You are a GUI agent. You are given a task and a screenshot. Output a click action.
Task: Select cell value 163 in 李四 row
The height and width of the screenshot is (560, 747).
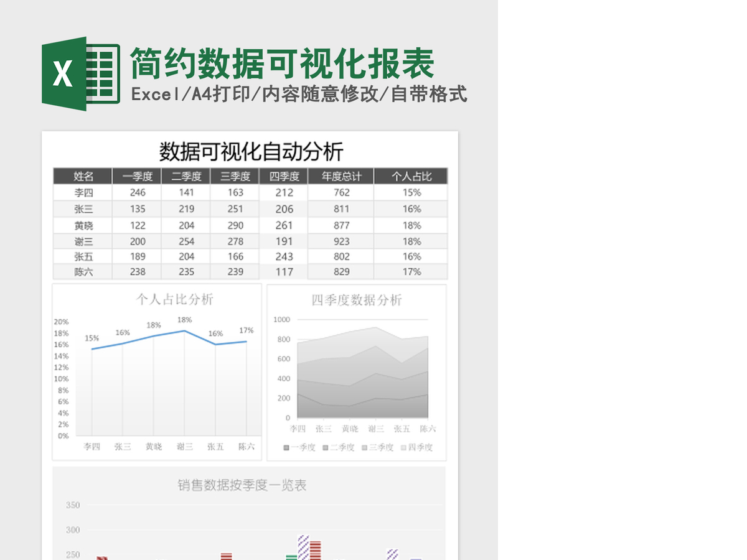(235, 193)
